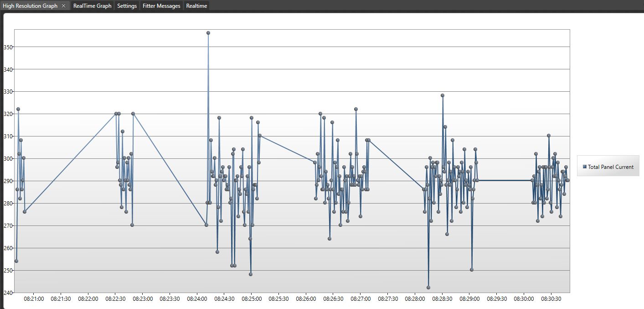Screen dimensions: 644x309
Task: Activate the High Resolution Graph tab label
Action: (x=30, y=6)
